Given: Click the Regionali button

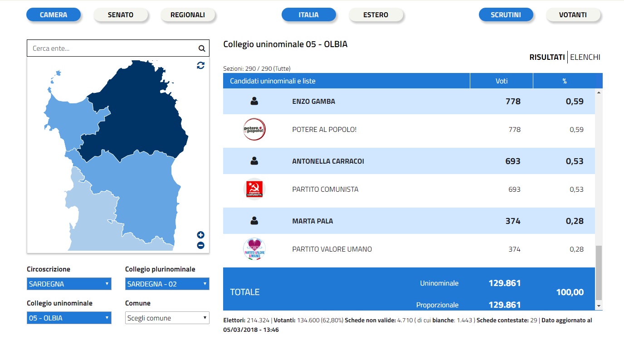Looking at the screenshot, I should point(188,15).
